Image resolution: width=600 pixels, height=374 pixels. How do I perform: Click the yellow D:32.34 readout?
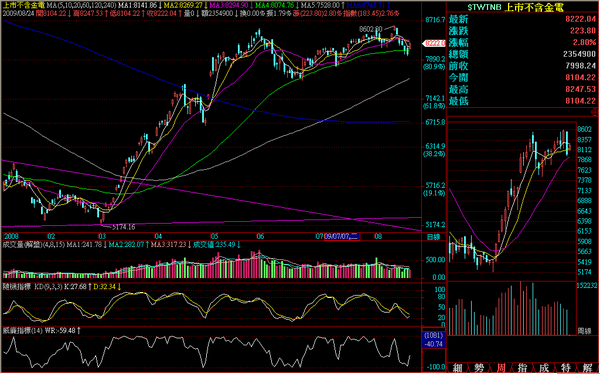tap(105, 287)
